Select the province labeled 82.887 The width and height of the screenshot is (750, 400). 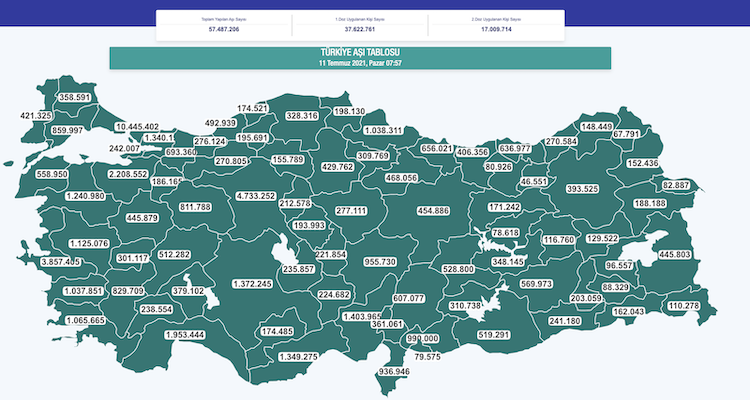tap(676, 186)
